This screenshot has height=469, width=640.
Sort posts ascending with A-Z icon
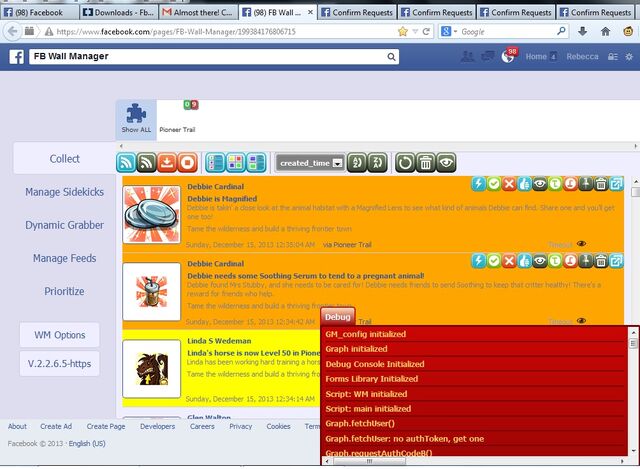coord(357,163)
